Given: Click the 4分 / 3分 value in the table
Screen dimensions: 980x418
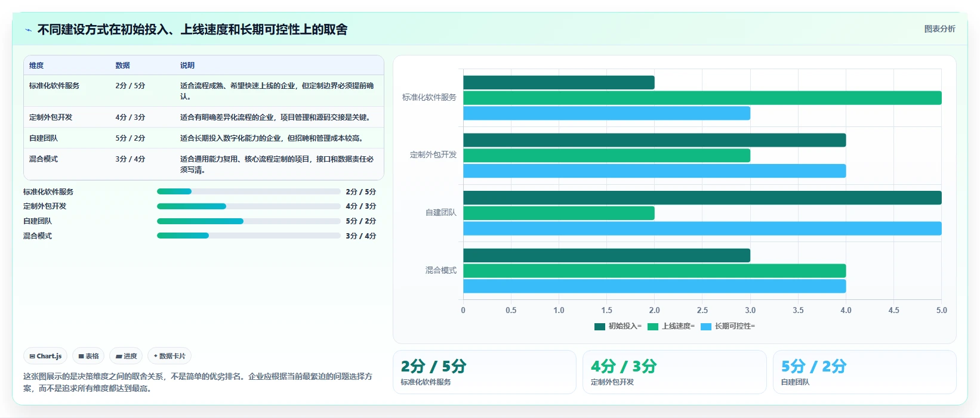Looking at the screenshot, I should coord(130,117).
